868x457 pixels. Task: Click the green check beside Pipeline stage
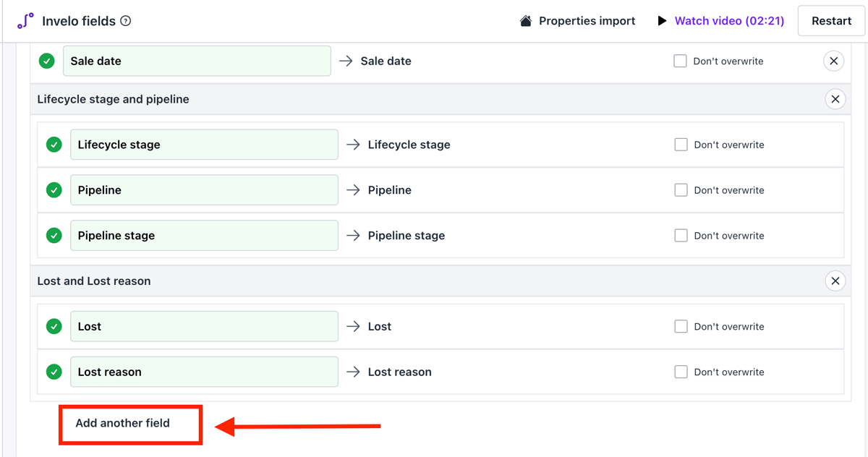coord(54,236)
